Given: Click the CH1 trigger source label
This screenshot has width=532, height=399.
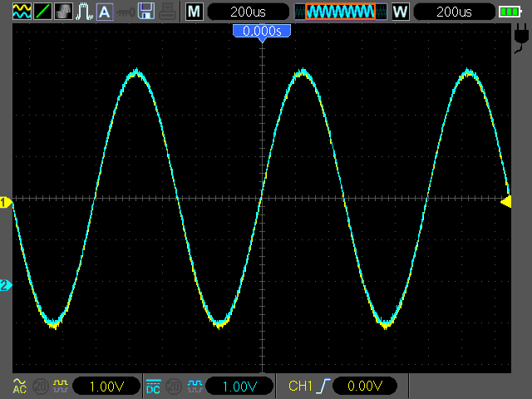Looking at the screenshot, I should [x=299, y=386].
